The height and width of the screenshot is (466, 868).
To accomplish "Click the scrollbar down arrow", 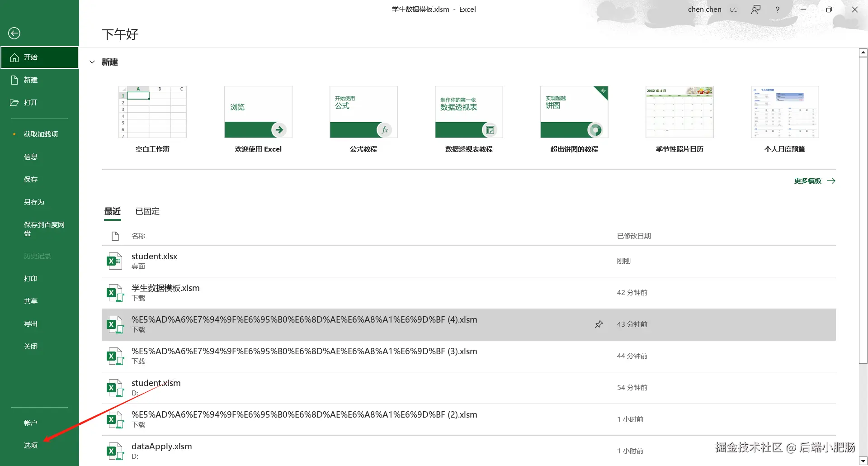I will pos(863,461).
